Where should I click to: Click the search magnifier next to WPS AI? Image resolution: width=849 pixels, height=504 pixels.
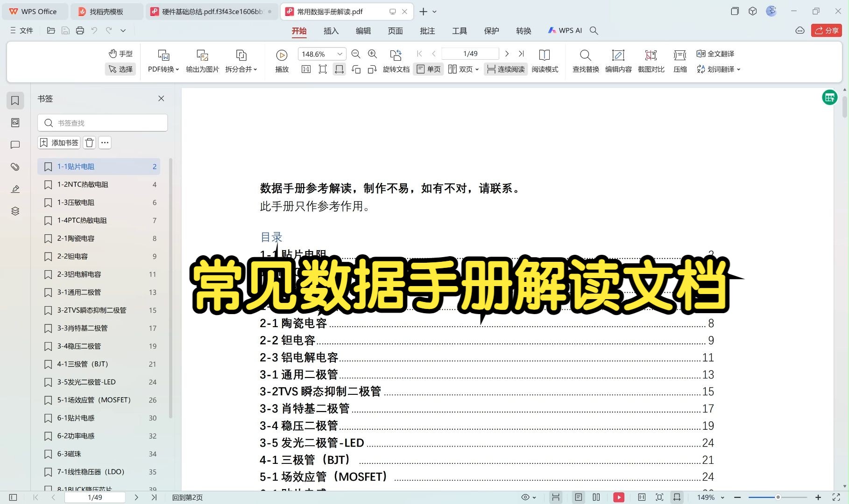594,30
